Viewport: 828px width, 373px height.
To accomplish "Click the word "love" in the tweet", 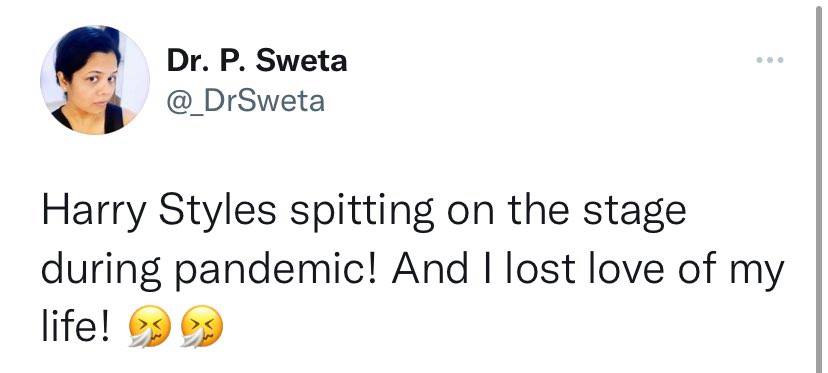I will coord(624,267).
